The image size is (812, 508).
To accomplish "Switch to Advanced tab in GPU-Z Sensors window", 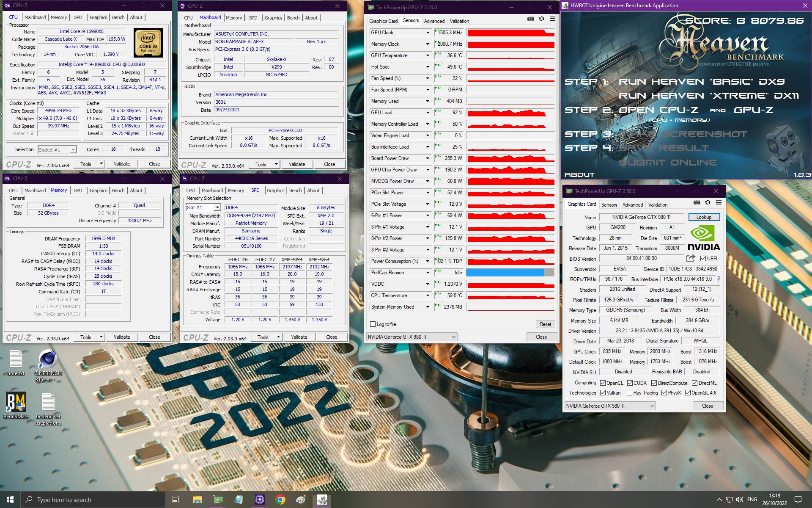I will coord(434,21).
